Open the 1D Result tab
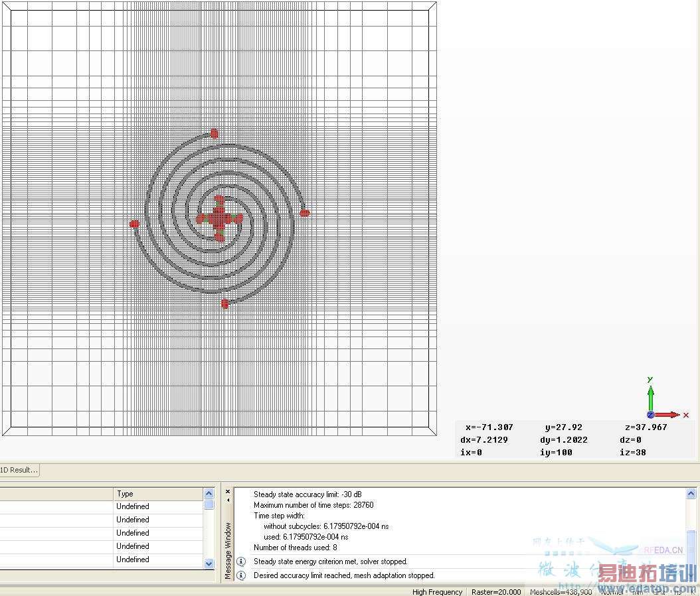700x596 pixels. [x=19, y=470]
